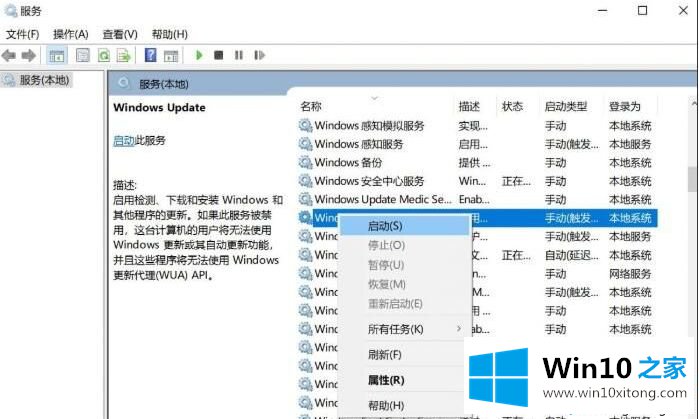Open the 查看(V) menu
This screenshot has width=699, height=419.
click(x=120, y=34)
